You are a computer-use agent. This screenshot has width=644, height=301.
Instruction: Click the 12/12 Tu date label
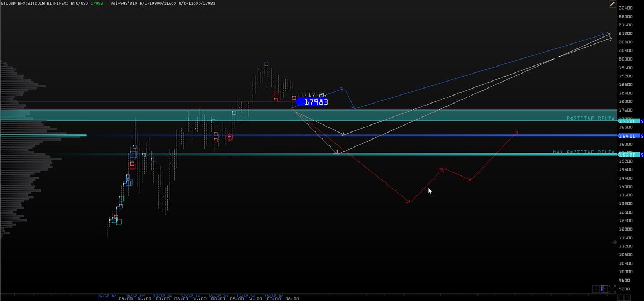tap(190, 296)
